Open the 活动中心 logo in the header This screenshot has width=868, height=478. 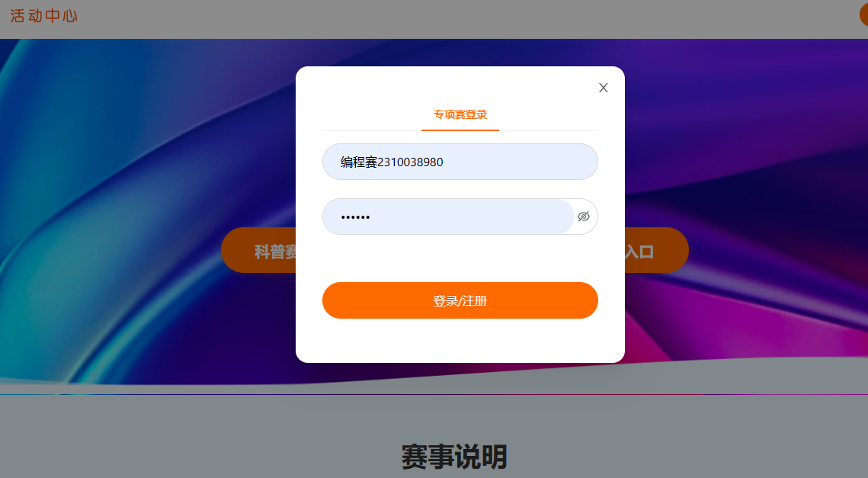[43, 16]
